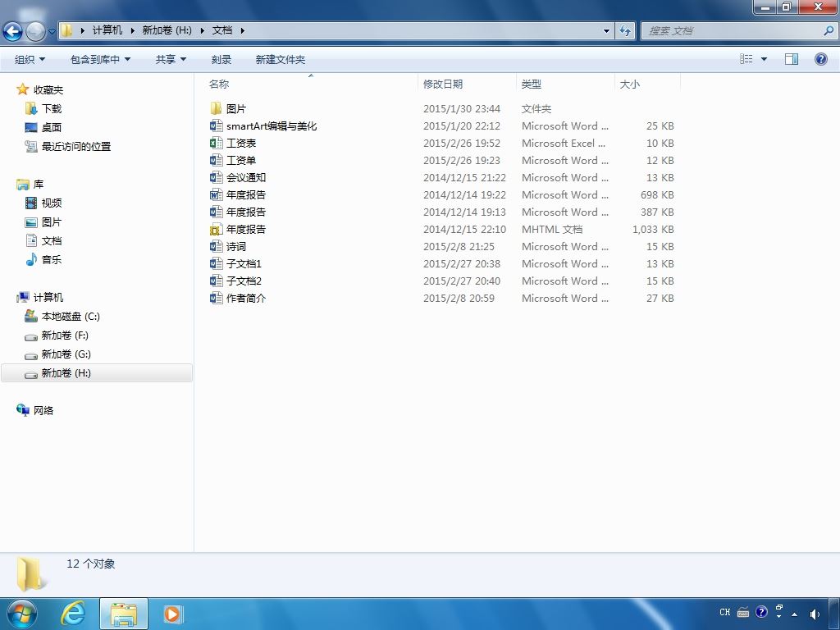Open 本地磁盘 (C:) in sidebar
Viewport: 840px width, 630px height.
click(71, 316)
